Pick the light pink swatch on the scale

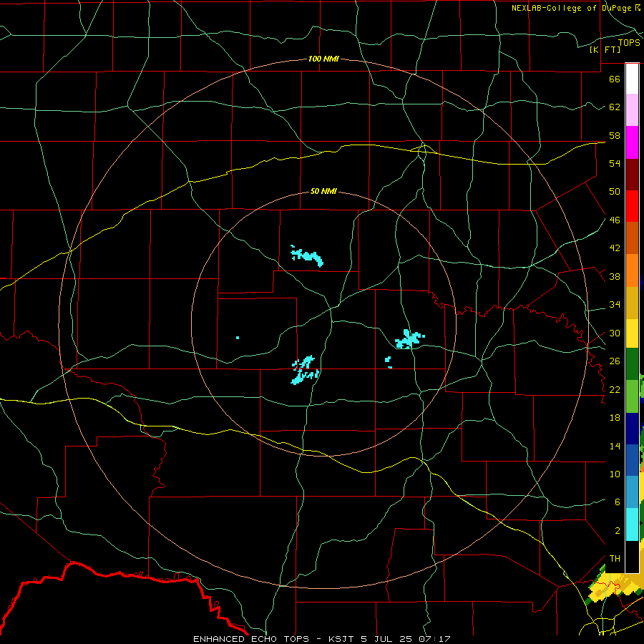tap(632, 110)
